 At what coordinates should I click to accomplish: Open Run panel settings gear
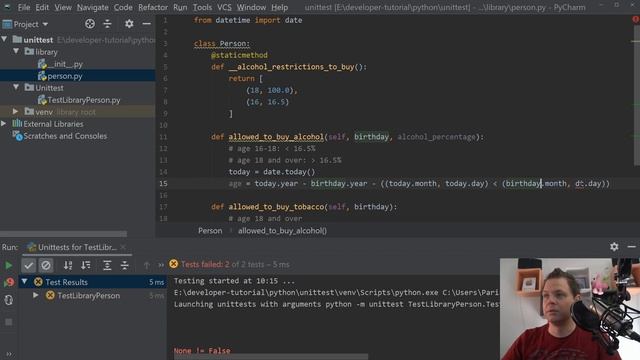(x=614, y=247)
